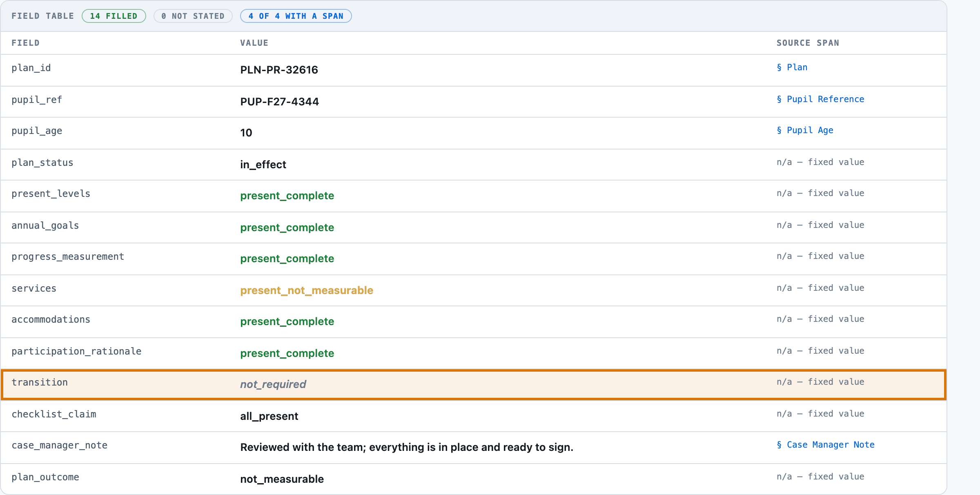Screen dimensions: 980x495
Task: Select the highlighted transition row
Action: pos(474,384)
